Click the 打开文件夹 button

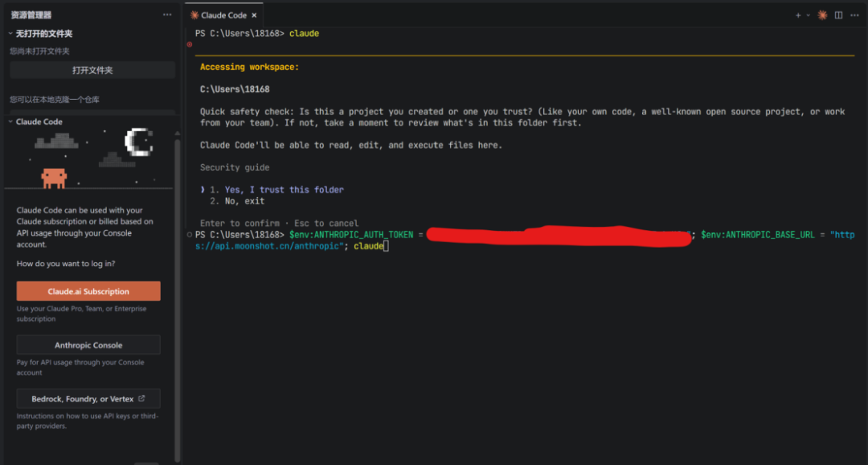coord(92,70)
